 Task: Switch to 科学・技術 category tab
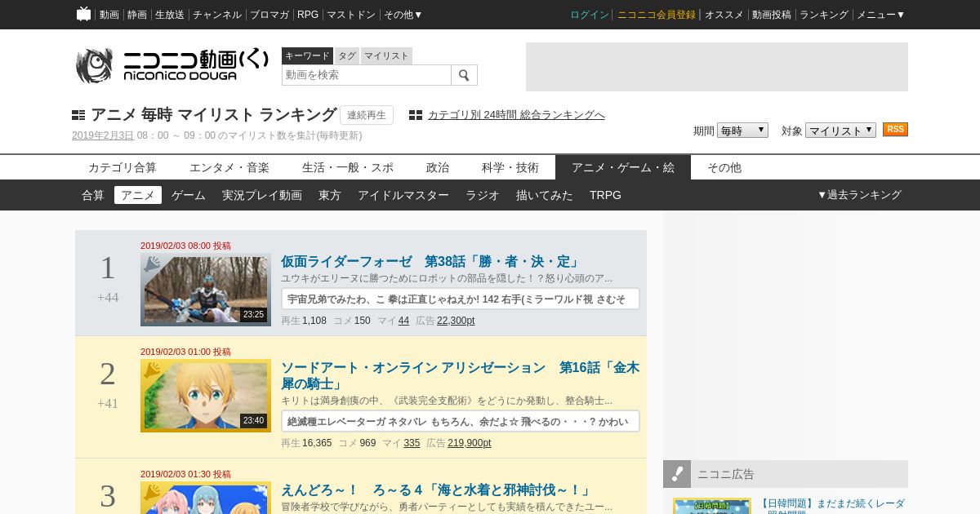click(x=510, y=167)
